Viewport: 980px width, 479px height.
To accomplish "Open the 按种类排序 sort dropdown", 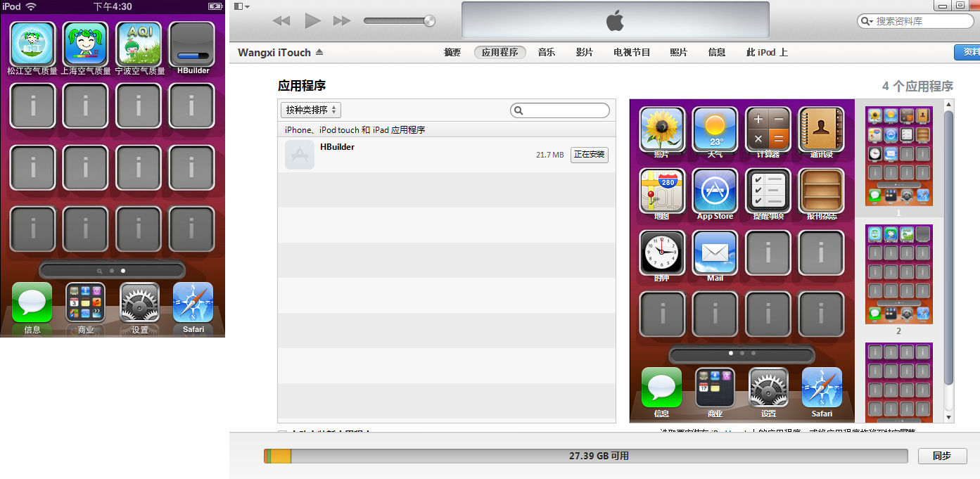I will coord(311,110).
